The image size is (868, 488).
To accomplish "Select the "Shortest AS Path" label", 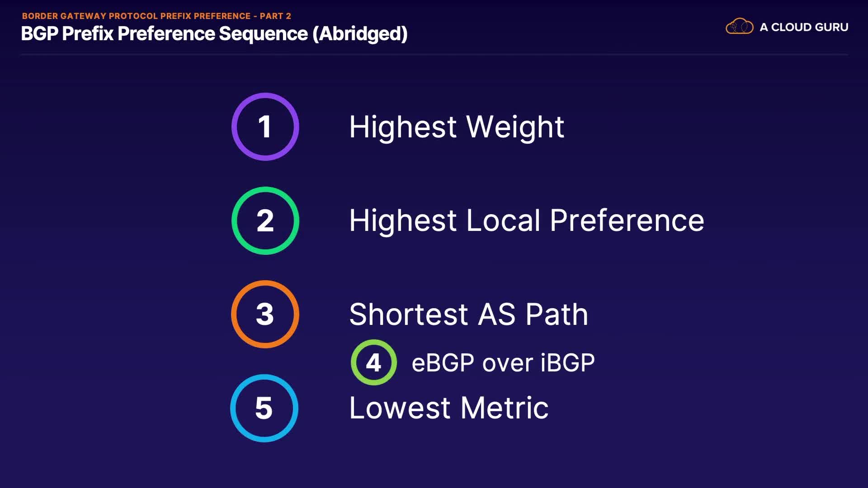I will click(x=468, y=314).
